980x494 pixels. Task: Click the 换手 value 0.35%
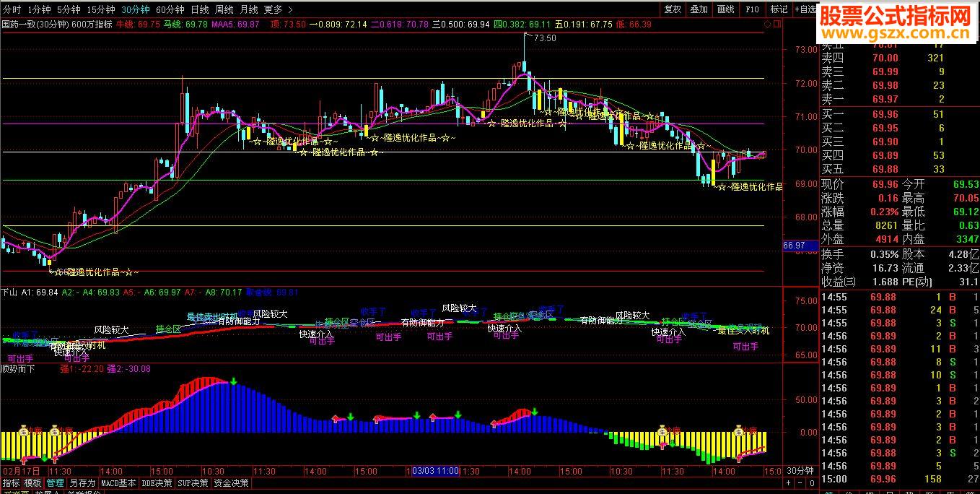[884, 254]
